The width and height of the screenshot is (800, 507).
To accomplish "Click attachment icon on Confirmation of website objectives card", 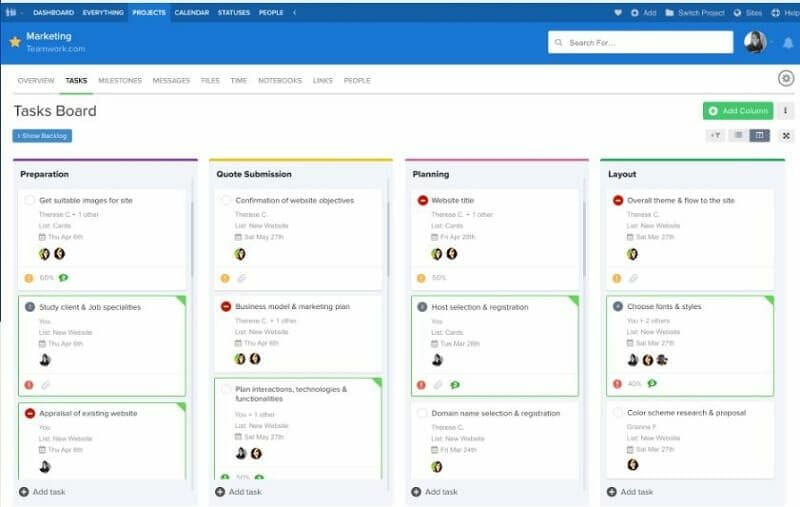I will [x=242, y=278].
